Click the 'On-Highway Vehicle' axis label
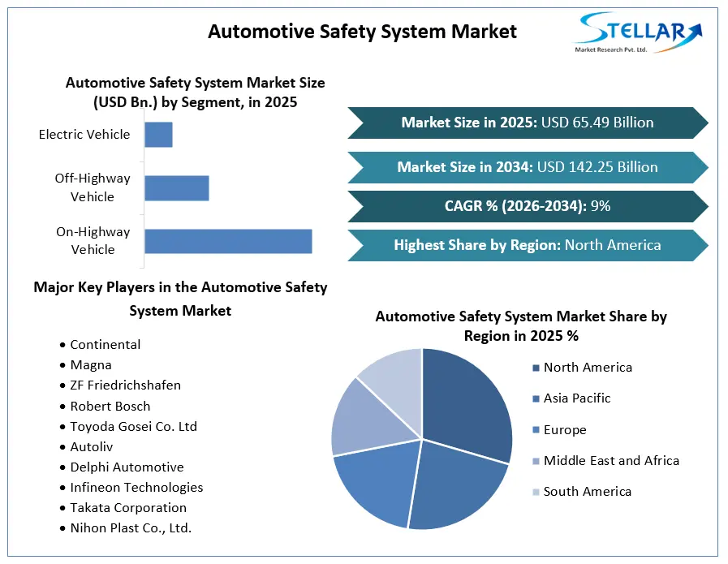Viewport: 728px width, 564px height. pos(93,240)
